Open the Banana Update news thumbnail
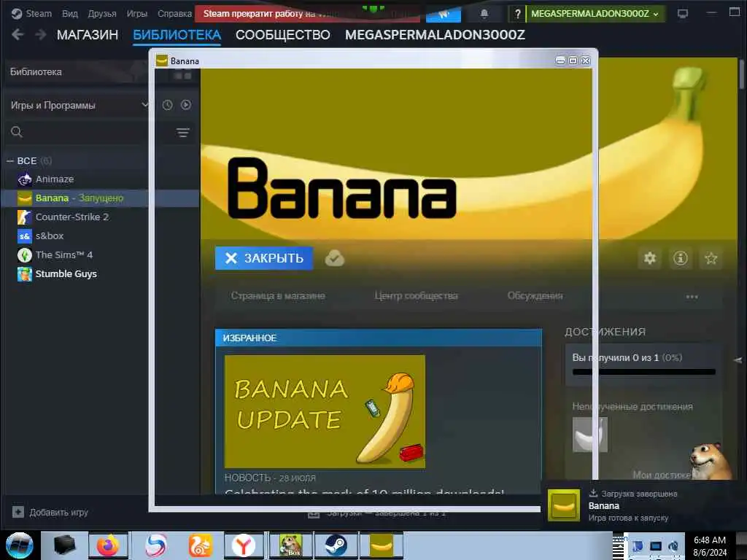The width and height of the screenshot is (747, 560). [325, 411]
